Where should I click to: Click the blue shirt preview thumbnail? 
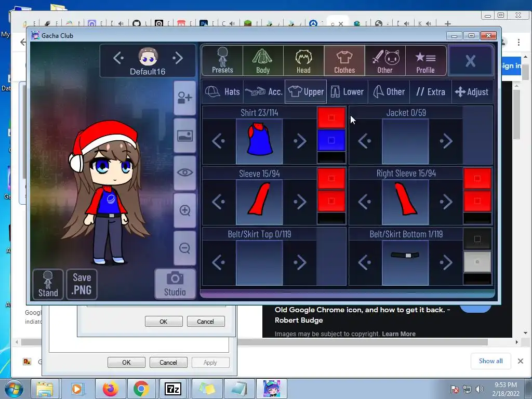click(x=260, y=141)
